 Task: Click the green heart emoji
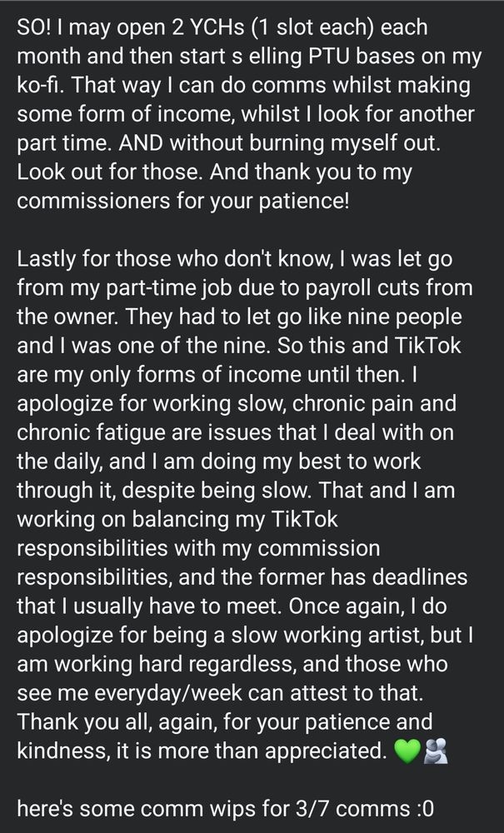407,751
